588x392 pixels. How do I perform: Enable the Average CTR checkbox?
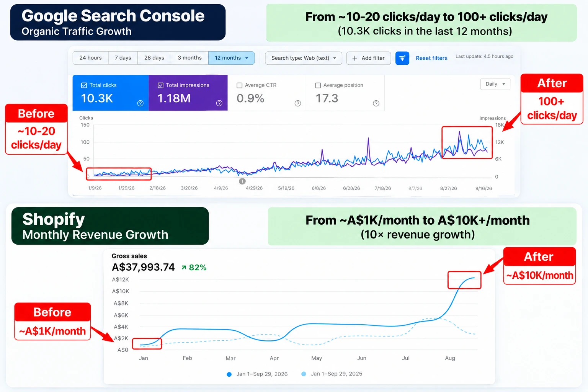(240, 85)
